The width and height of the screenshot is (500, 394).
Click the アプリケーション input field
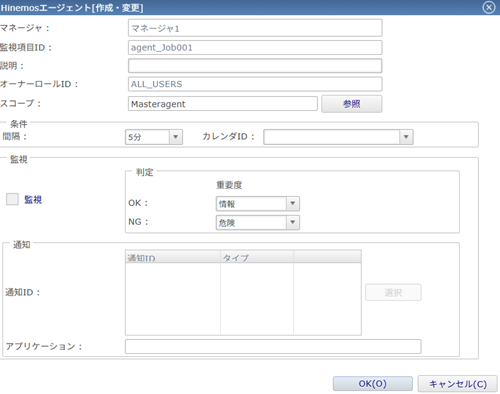tap(273, 346)
